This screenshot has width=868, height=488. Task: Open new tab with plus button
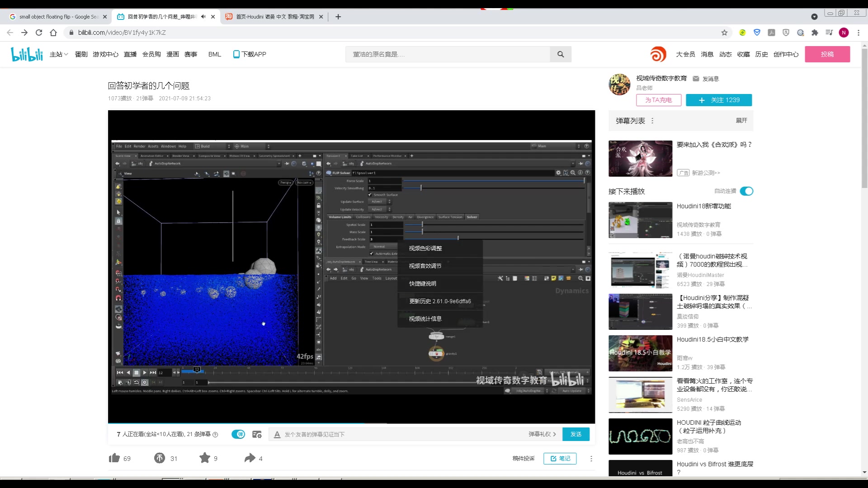tap(338, 17)
